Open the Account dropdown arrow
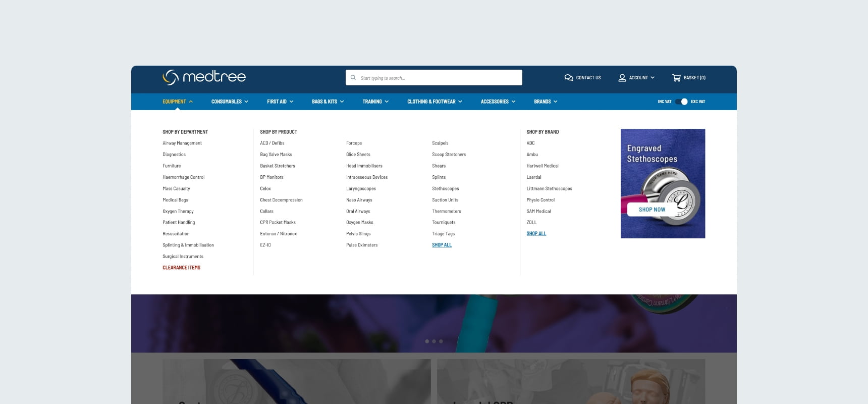The image size is (868, 404). click(x=653, y=78)
